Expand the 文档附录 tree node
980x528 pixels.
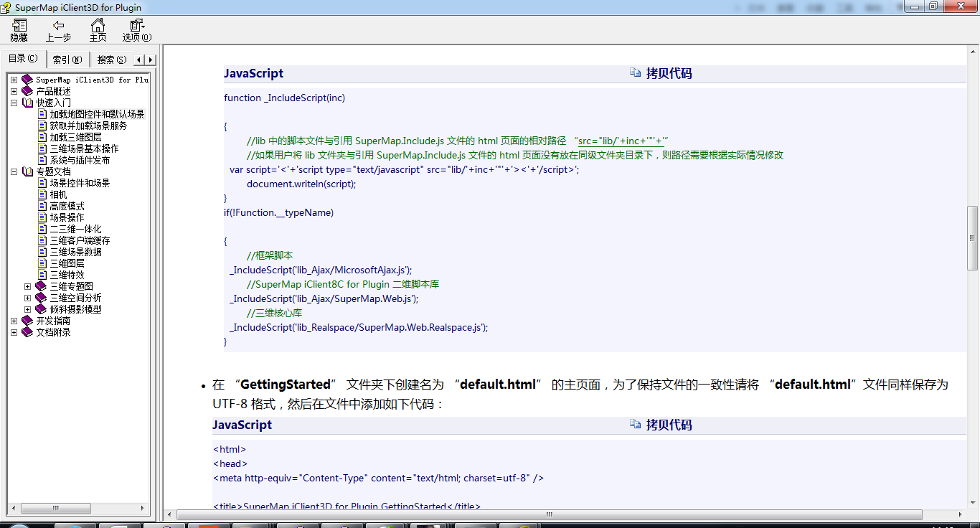click(x=14, y=332)
